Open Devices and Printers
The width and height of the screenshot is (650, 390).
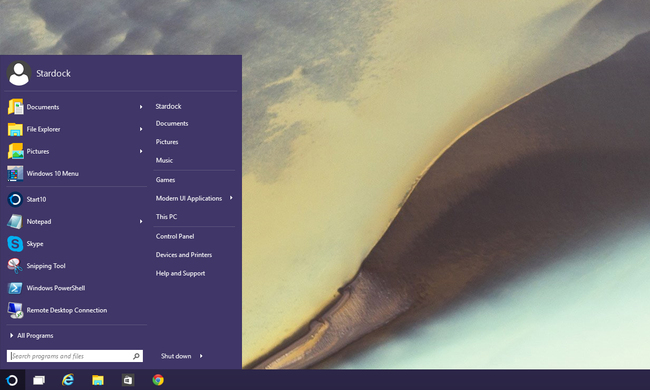(184, 255)
